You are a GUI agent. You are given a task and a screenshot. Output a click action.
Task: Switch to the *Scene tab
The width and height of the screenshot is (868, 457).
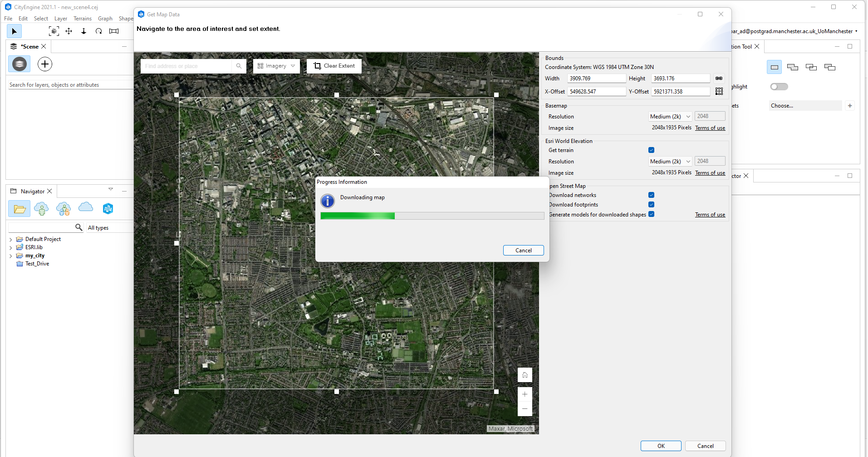[x=28, y=46]
